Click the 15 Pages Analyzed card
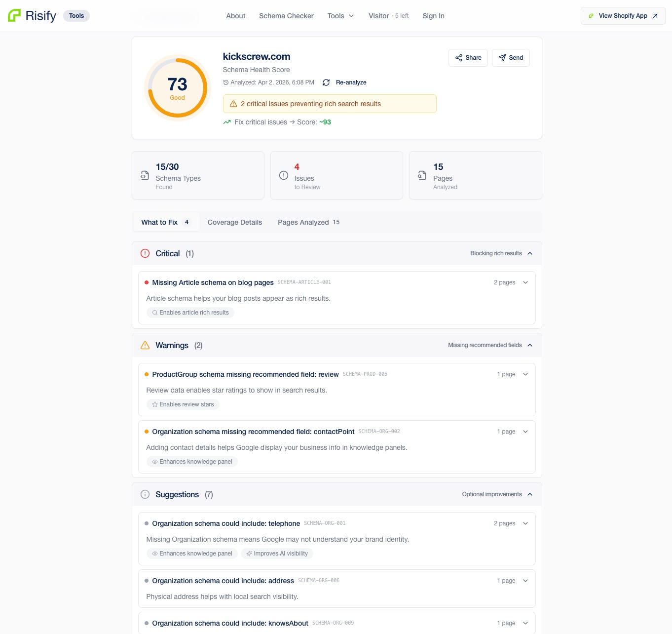 pos(476,175)
